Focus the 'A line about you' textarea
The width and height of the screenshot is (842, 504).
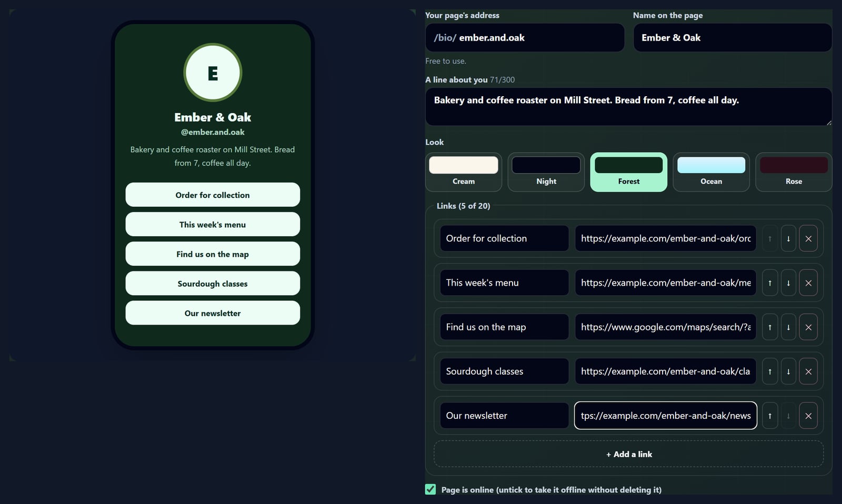coord(629,107)
